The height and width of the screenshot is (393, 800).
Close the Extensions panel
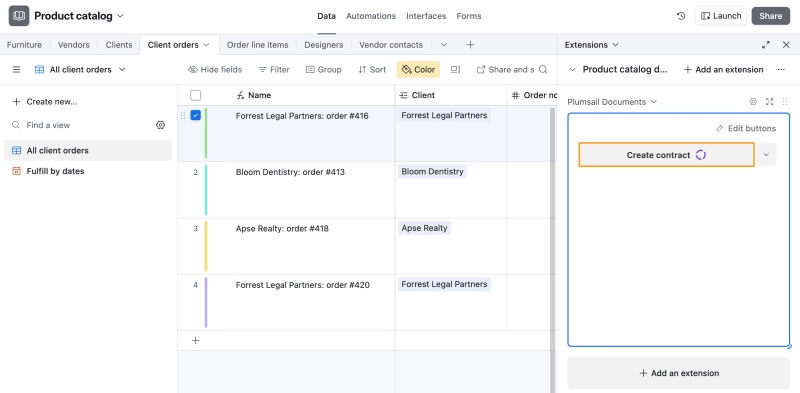pos(786,45)
